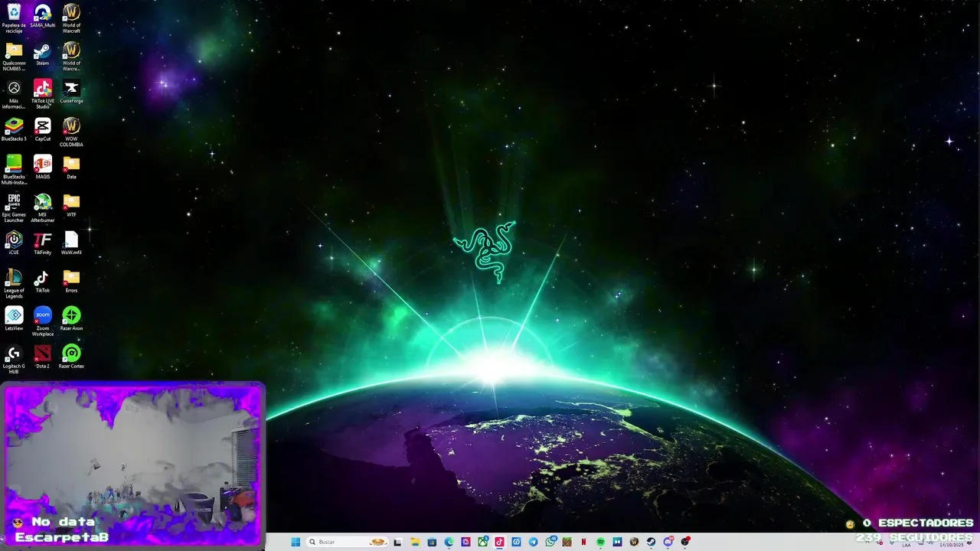Launch League of Legends from the desktop
Screen dimensions: 980x551
pyautogui.click(x=14, y=283)
